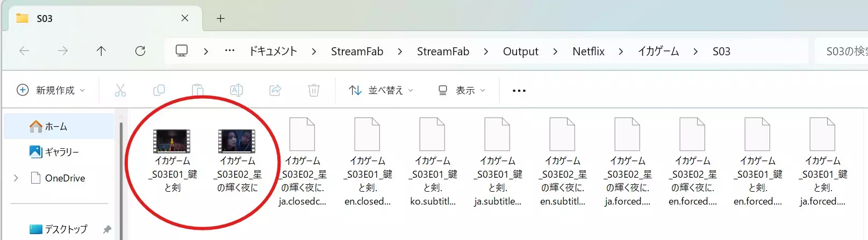868x240 pixels.
Task: Click the Copy icon
Action: [x=159, y=90]
